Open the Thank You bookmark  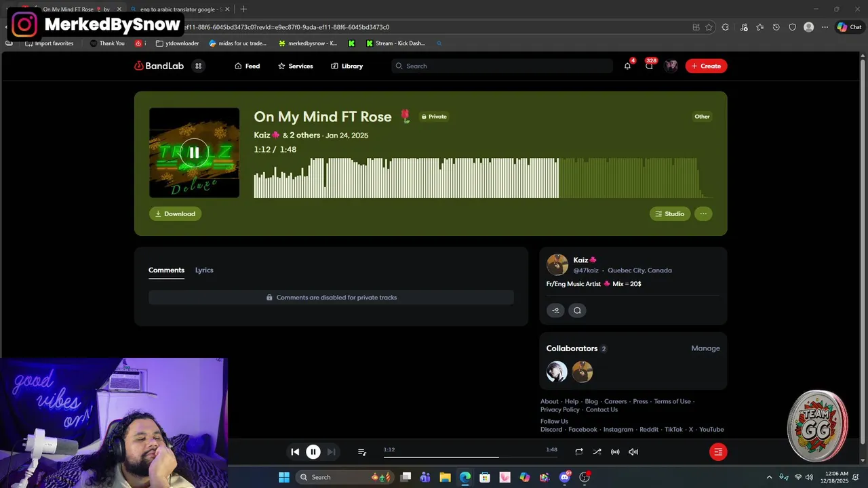[107, 43]
